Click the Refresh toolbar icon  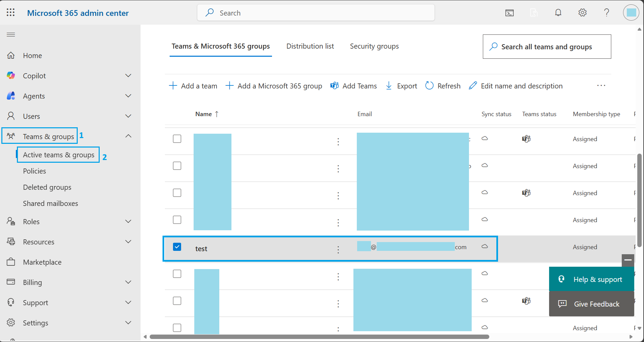click(429, 86)
